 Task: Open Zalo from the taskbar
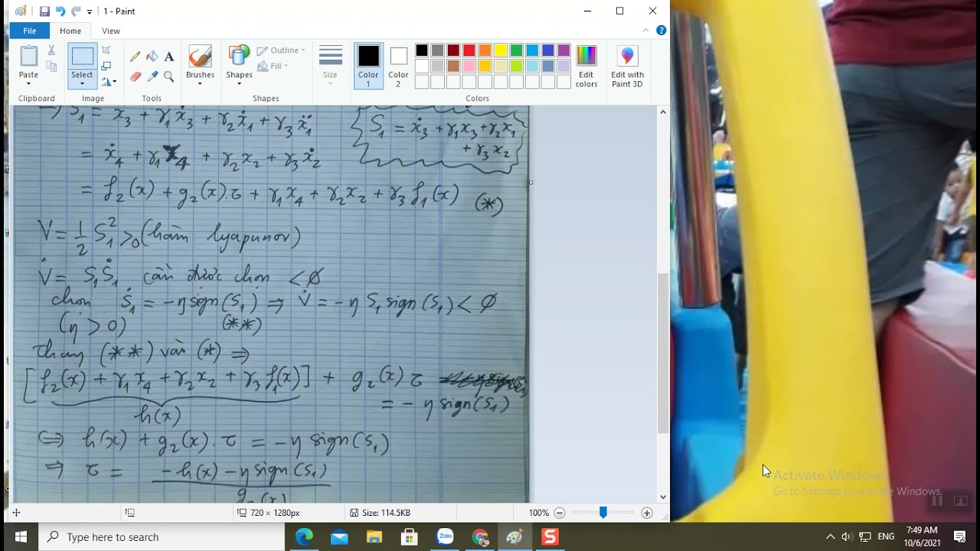[445, 537]
